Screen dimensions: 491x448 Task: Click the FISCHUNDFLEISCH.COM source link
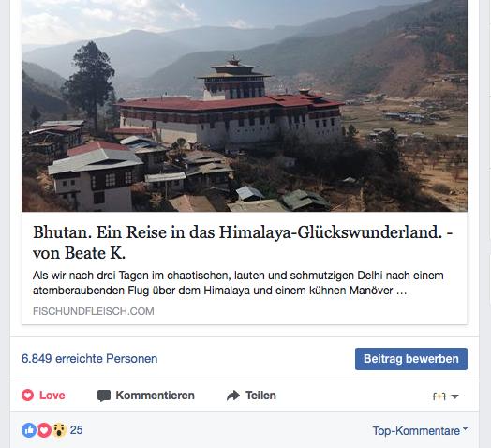click(94, 311)
